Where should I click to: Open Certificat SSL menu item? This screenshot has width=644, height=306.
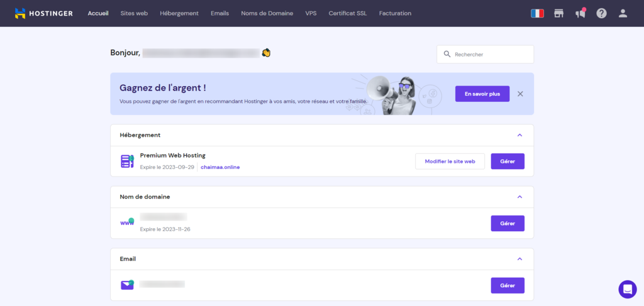tap(348, 13)
